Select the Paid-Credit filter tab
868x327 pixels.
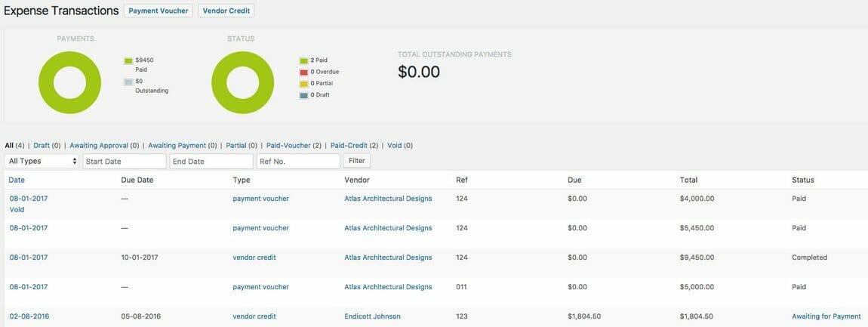[349, 146]
